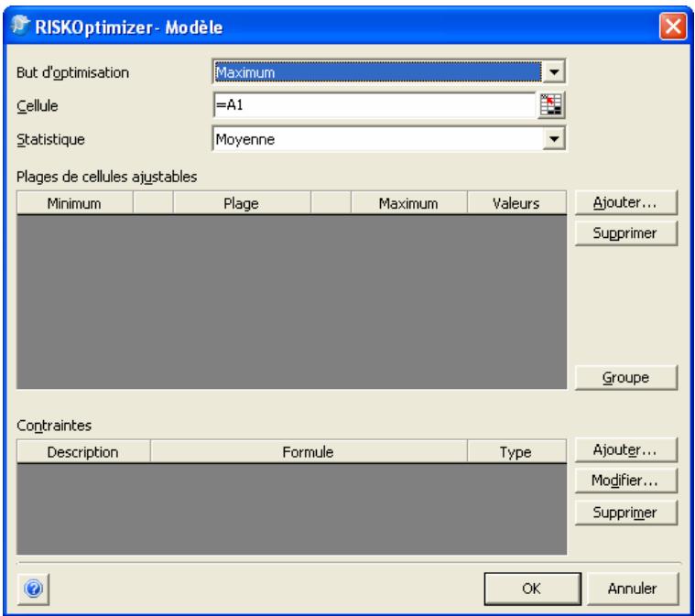The height and width of the screenshot is (616, 695).
Task: Click the But d'optimisation label
Action: [x=72, y=72]
